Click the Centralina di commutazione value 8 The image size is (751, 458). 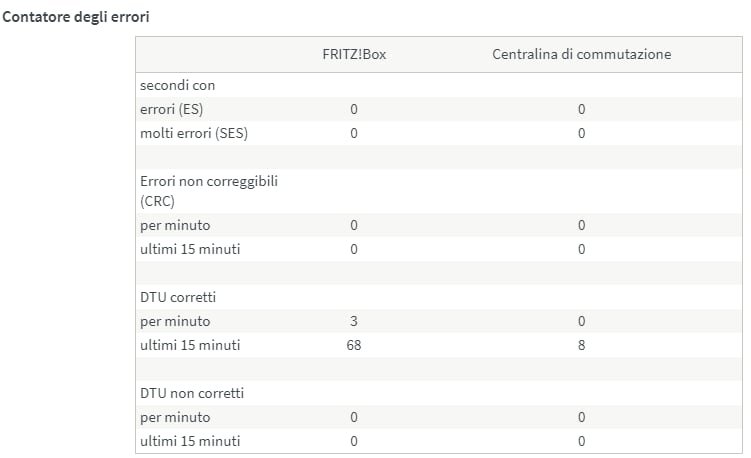coord(581,346)
